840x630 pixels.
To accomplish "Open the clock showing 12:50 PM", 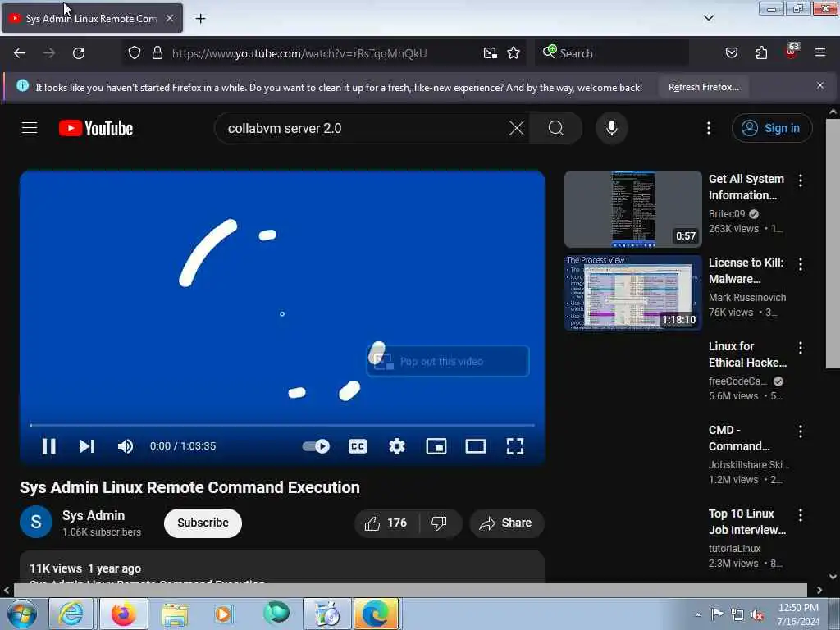I will (x=798, y=614).
